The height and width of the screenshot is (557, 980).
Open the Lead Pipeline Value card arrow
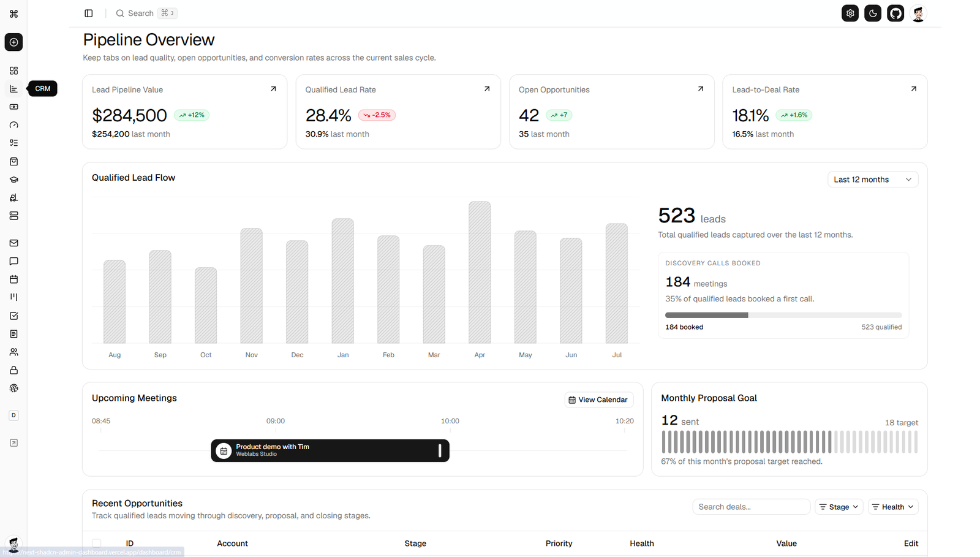point(273,89)
